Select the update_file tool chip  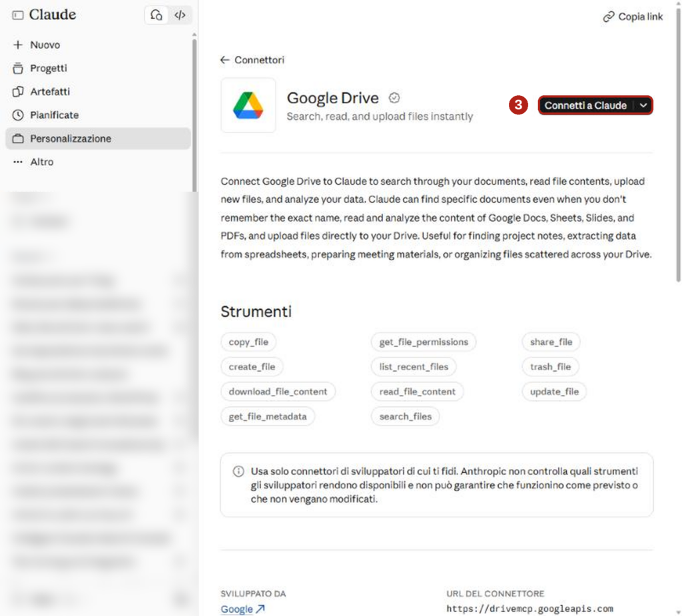point(554,392)
